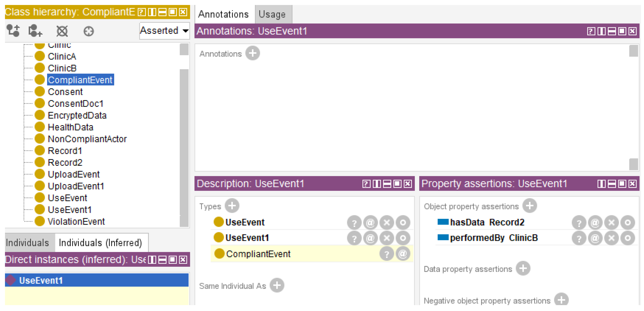Add a new type with the Types plus button
The height and width of the screenshot is (311, 644).
pyautogui.click(x=232, y=206)
